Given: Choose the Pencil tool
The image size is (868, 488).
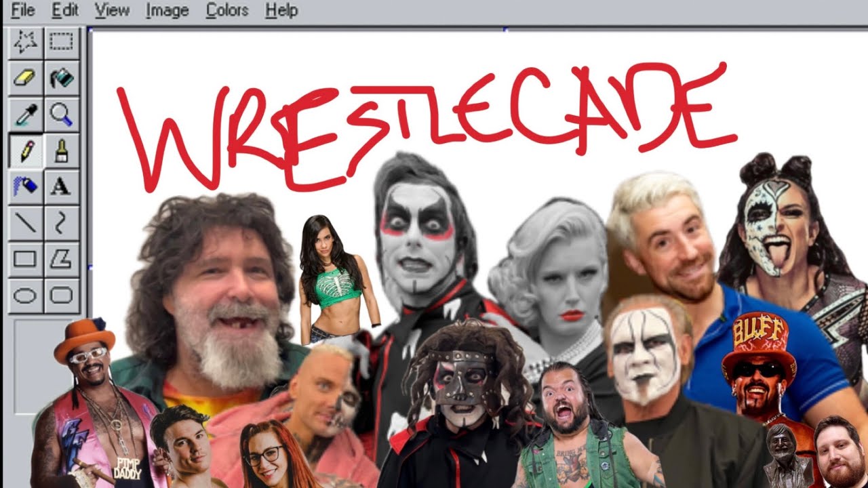Looking at the screenshot, I should [x=26, y=150].
